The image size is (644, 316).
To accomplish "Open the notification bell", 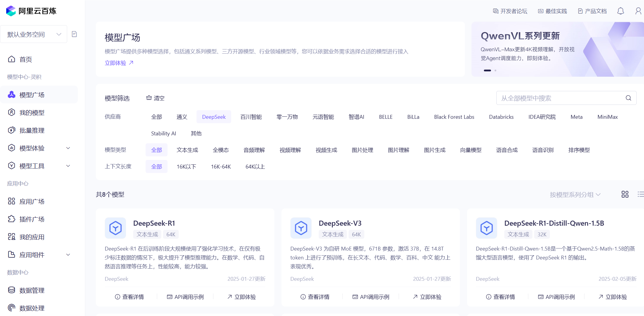I will tap(620, 11).
